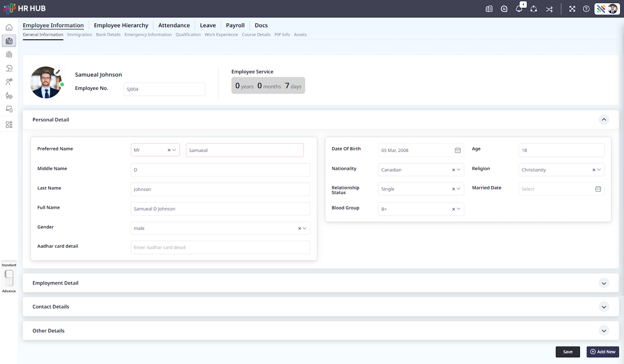Open the home icon in sidebar

[9, 27]
